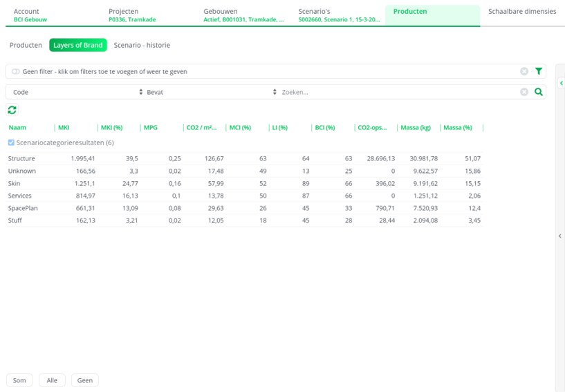Clear the Zoeken search field X icon
565x392 pixels.
(524, 92)
